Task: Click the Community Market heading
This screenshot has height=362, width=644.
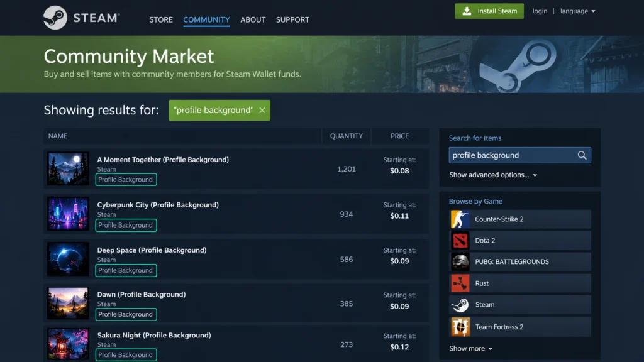Action: point(128,56)
